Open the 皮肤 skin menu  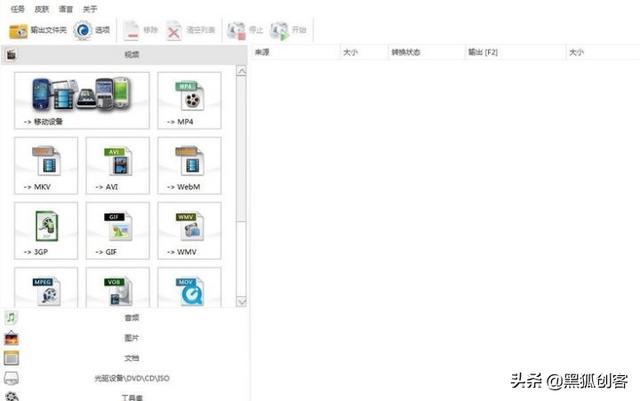42,9
